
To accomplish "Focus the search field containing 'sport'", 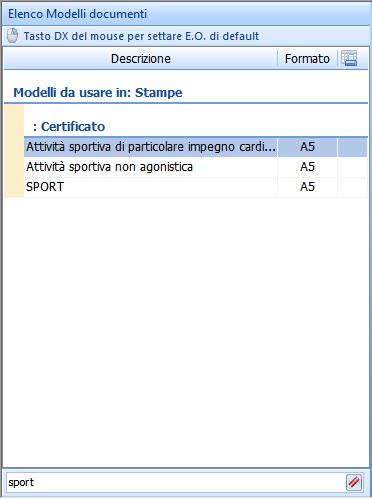I will [175, 482].
